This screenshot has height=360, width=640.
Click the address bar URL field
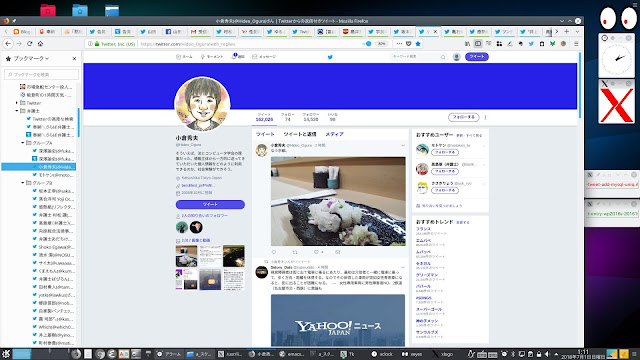coord(249,44)
